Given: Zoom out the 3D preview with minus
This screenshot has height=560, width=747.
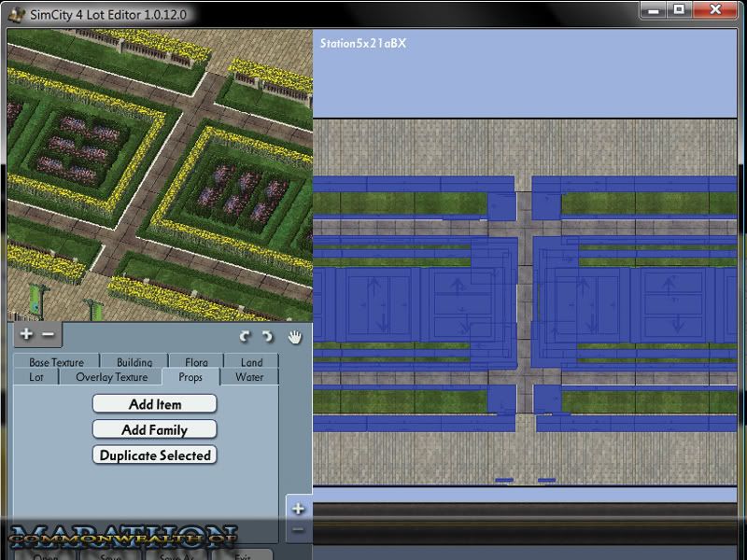Looking at the screenshot, I should (49, 334).
